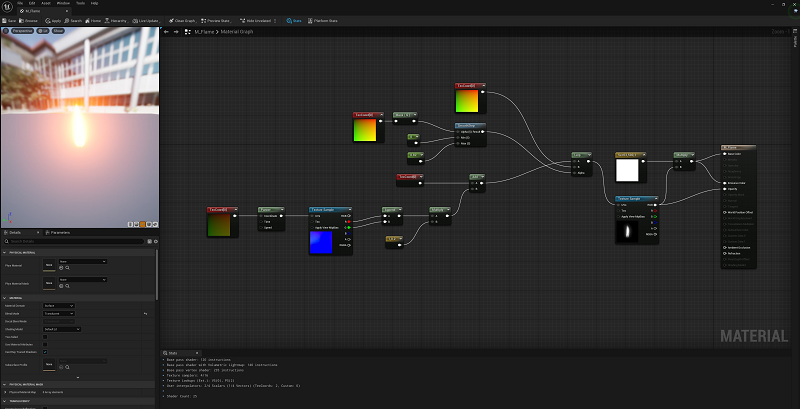Click the Home toolbar button

93,21
